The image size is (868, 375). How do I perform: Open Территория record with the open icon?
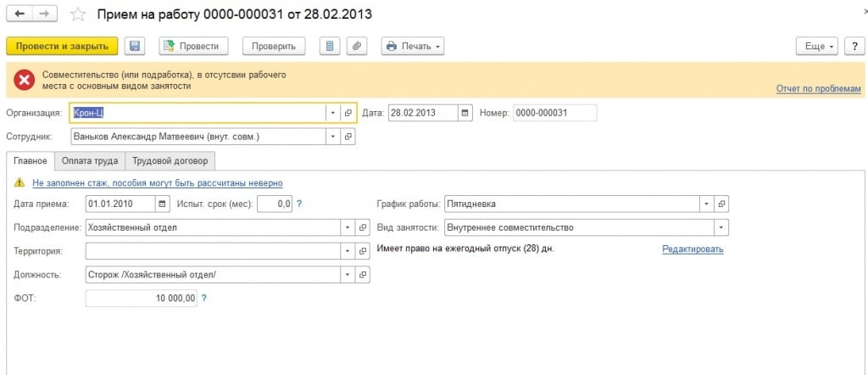[x=363, y=251]
